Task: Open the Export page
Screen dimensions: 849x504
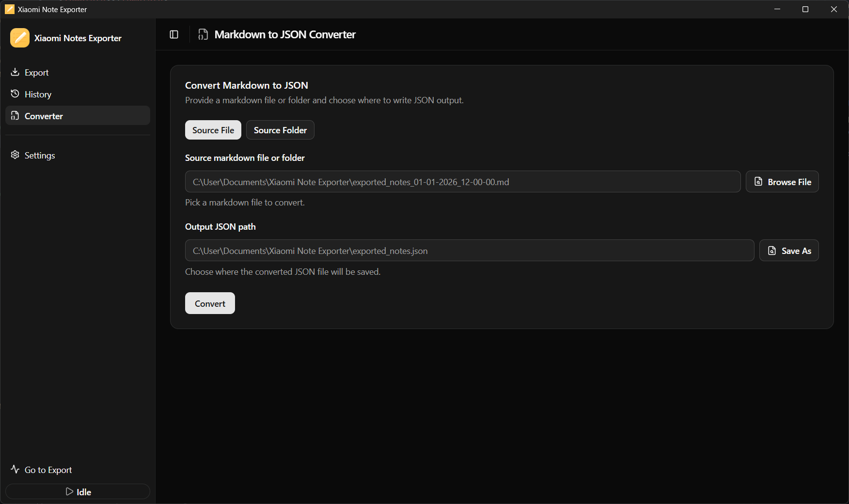Action: tap(78, 72)
